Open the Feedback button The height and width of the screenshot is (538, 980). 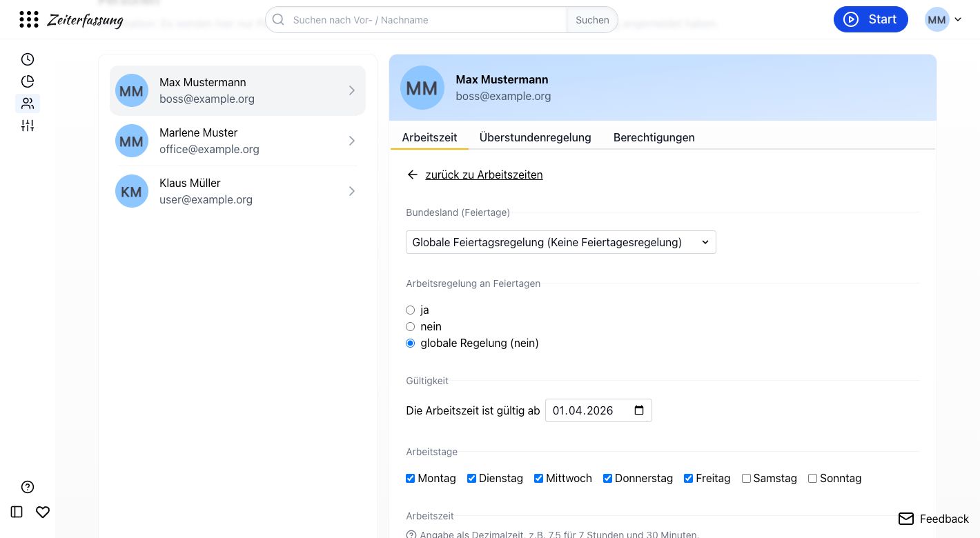coord(934,519)
